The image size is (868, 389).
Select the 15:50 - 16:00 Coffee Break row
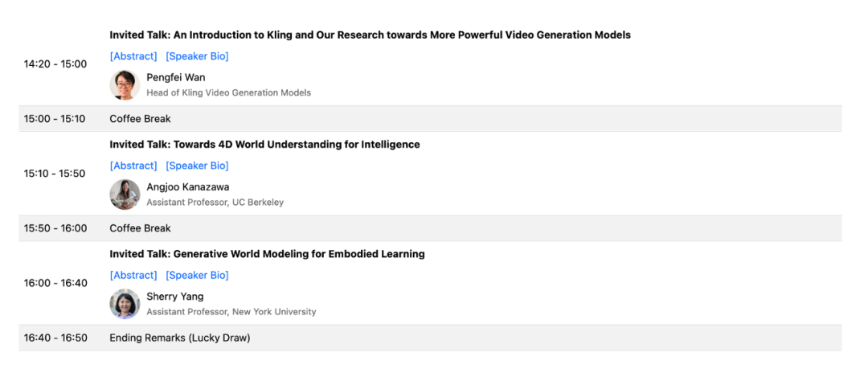141,228
